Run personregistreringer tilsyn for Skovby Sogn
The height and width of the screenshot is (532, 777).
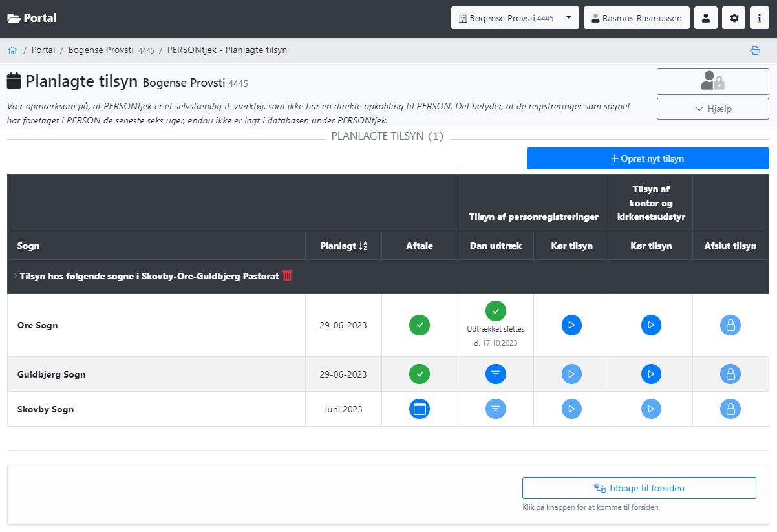571,409
